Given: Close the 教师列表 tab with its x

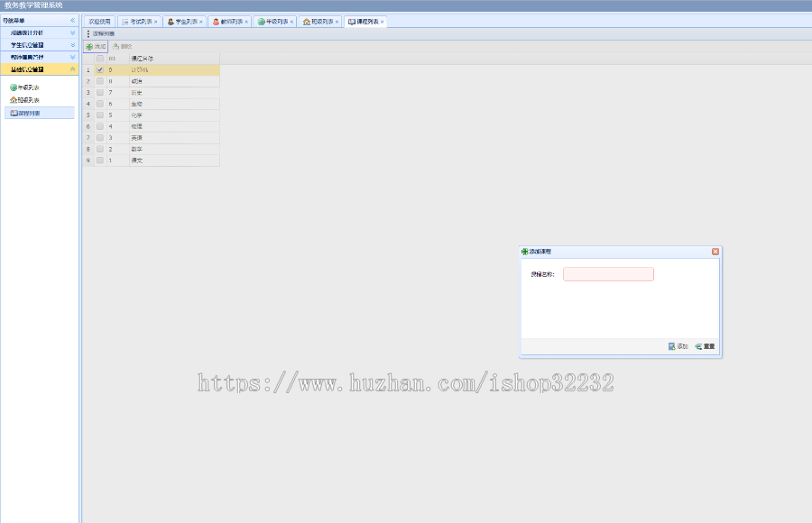Looking at the screenshot, I should (246, 22).
